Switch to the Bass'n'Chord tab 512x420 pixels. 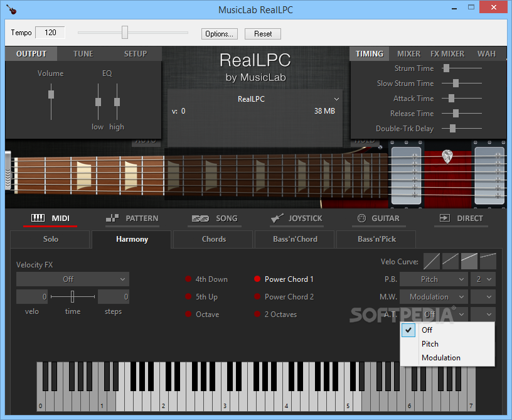pos(295,239)
